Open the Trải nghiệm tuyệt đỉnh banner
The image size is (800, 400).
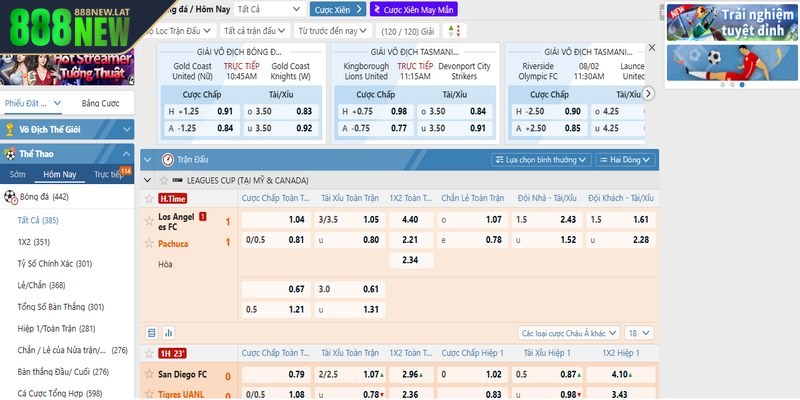(732, 22)
